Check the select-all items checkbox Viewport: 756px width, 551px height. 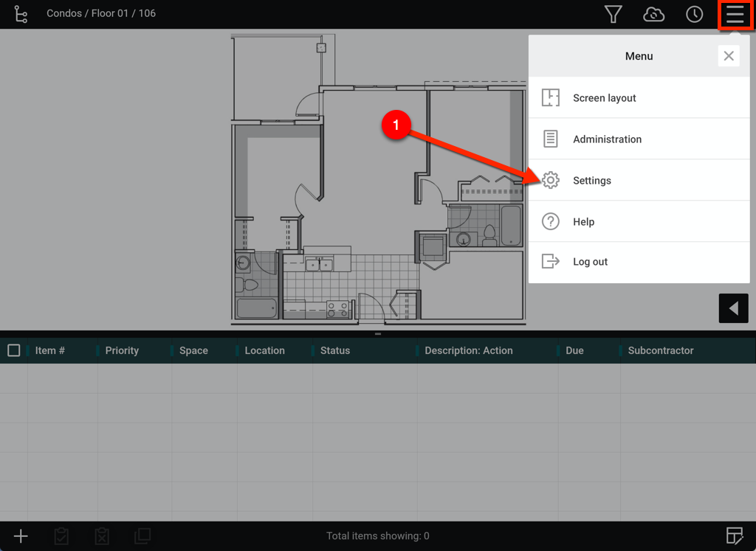13,350
